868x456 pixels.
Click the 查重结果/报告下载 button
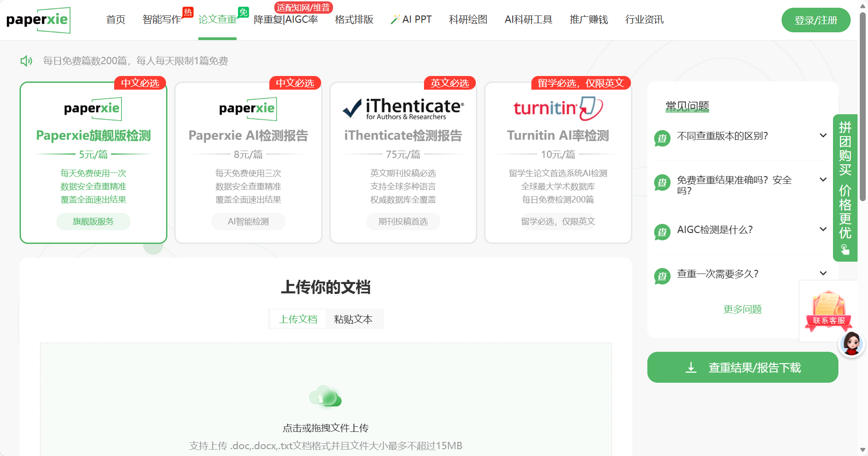(742, 368)
